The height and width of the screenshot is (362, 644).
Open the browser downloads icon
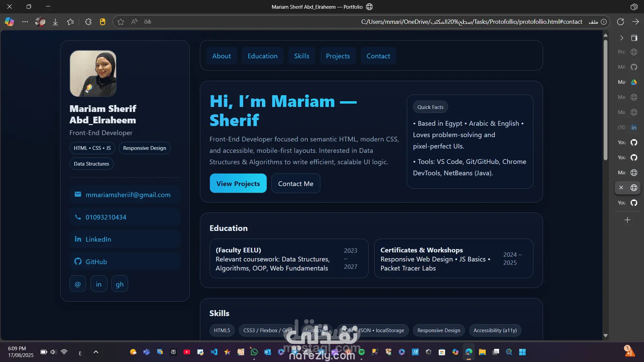tap(55, 22)
